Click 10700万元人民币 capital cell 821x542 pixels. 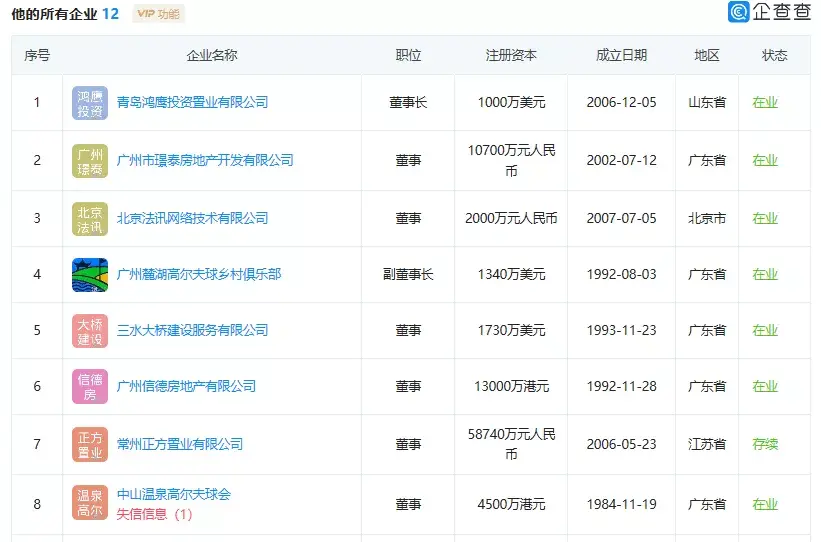511,160
